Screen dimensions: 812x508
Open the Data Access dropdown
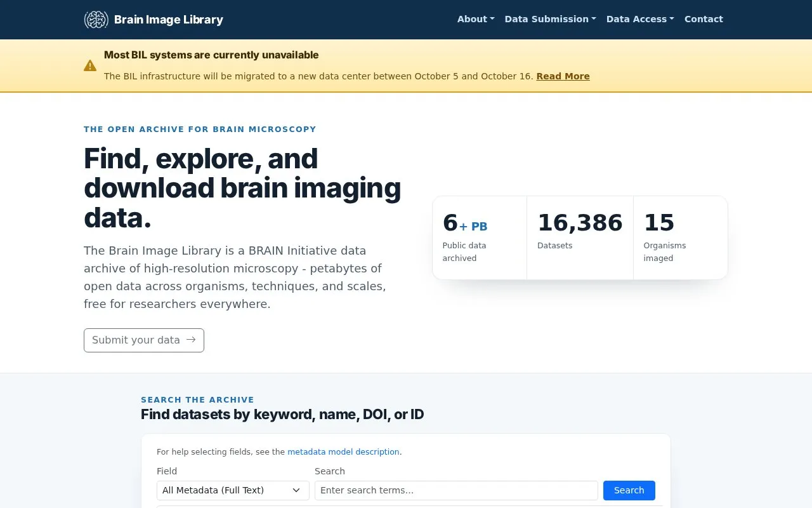(x=640, y=19)
